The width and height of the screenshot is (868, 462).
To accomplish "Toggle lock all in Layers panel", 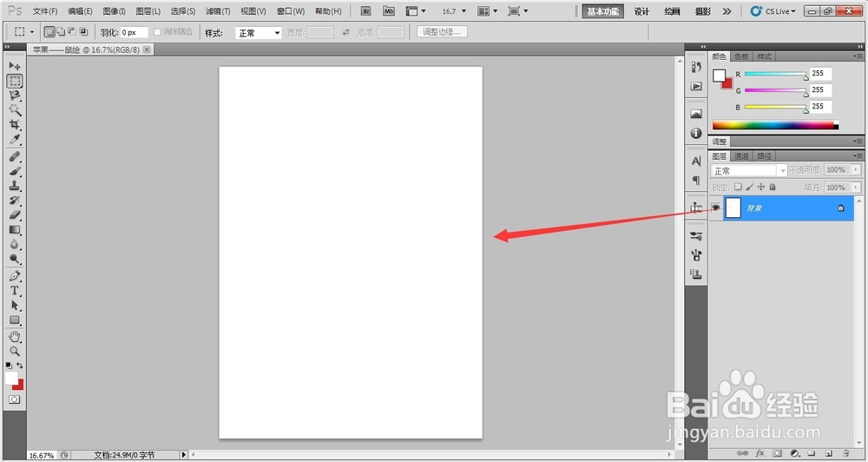I will tap(773, 188).
